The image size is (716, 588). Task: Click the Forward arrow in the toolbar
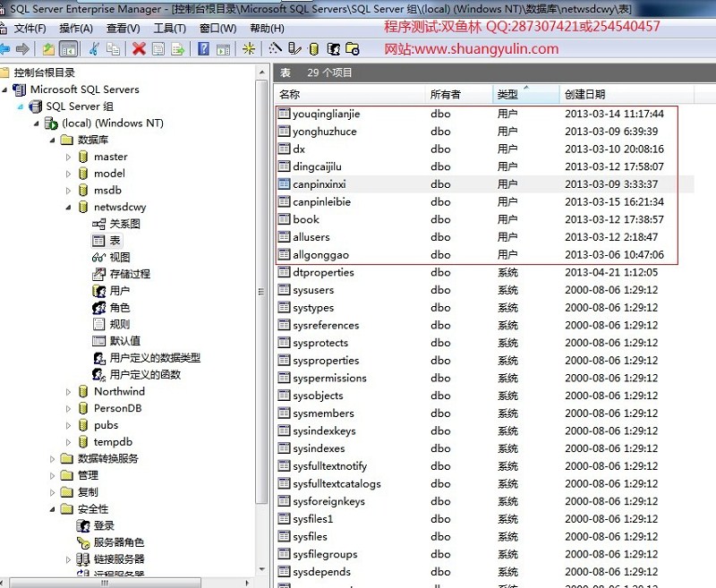coord(22,49)
